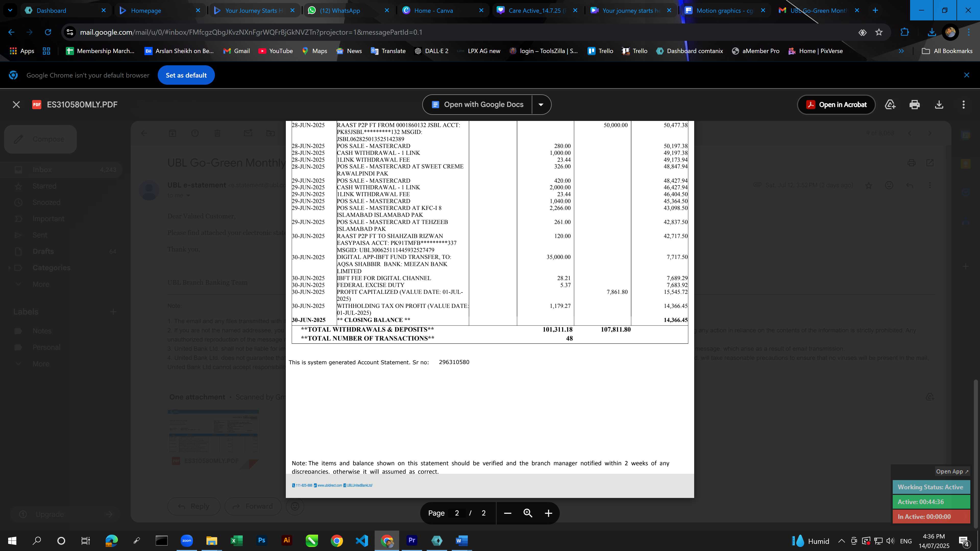Add PDF to Google Drive icon

click(x=890, y=105)
